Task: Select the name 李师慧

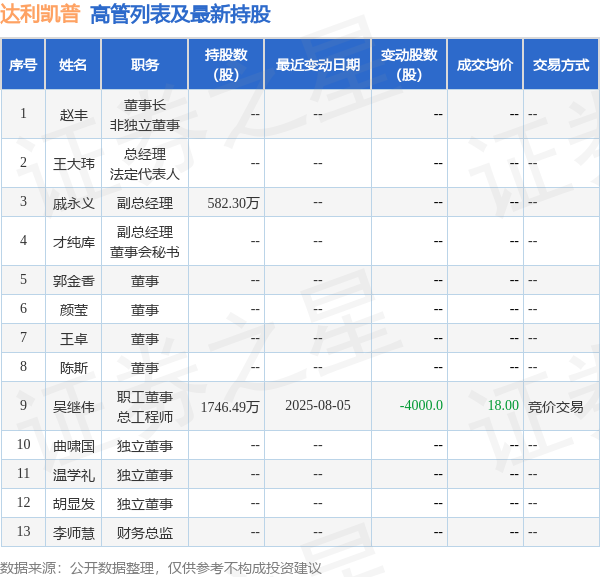Action: pos(73,533)
